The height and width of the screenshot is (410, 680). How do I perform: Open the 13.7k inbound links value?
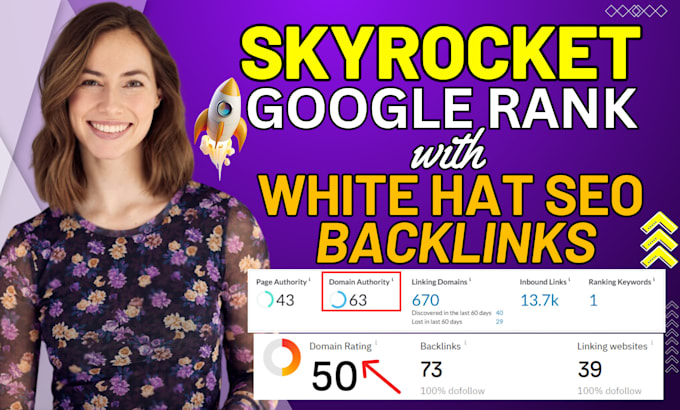[539, 300]
